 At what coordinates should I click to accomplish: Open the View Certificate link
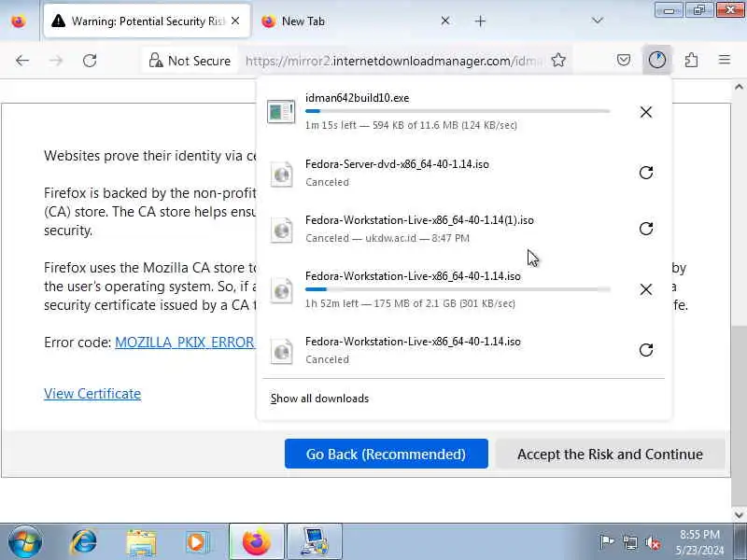92,394
